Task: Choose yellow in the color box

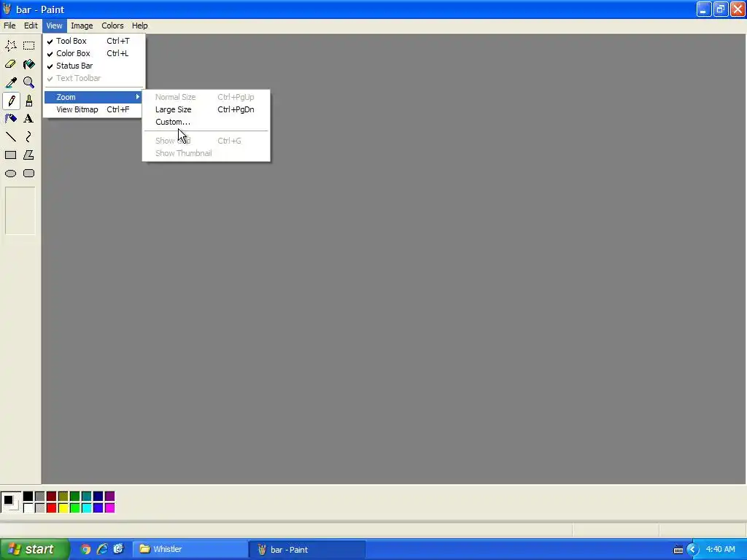Action: [x=63, y=508]
